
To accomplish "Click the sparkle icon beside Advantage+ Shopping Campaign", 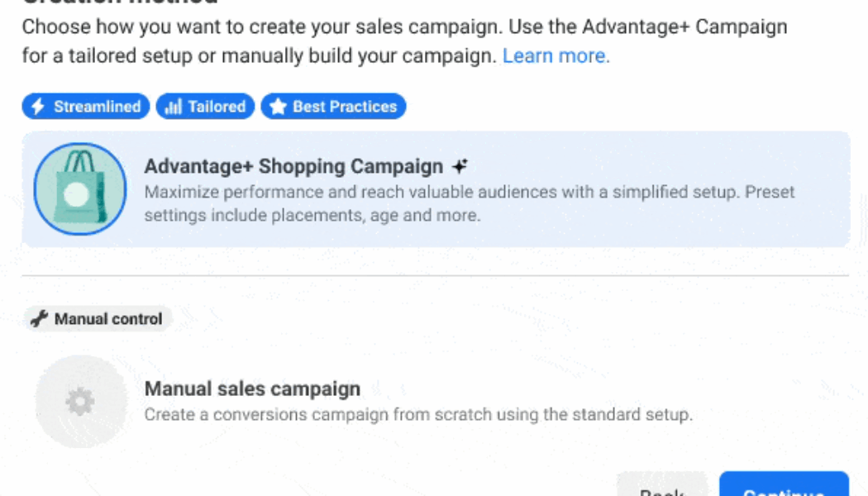I will pos(461,165).
